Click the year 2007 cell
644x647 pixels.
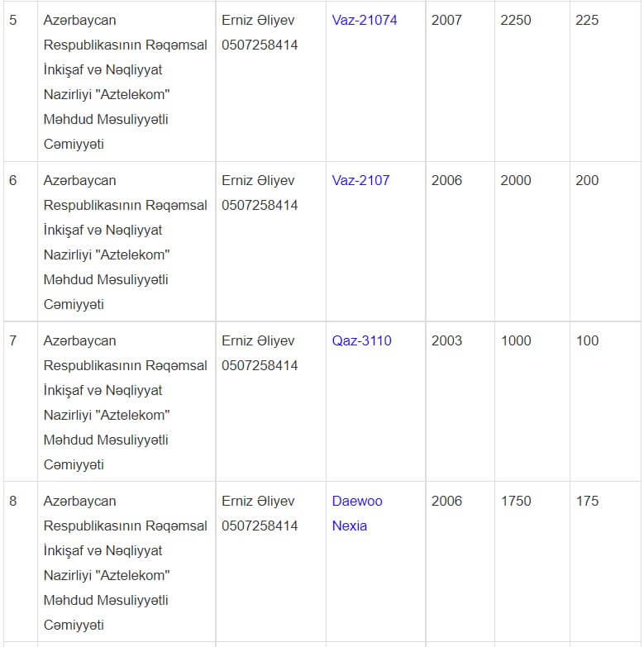tap(447, 20)
